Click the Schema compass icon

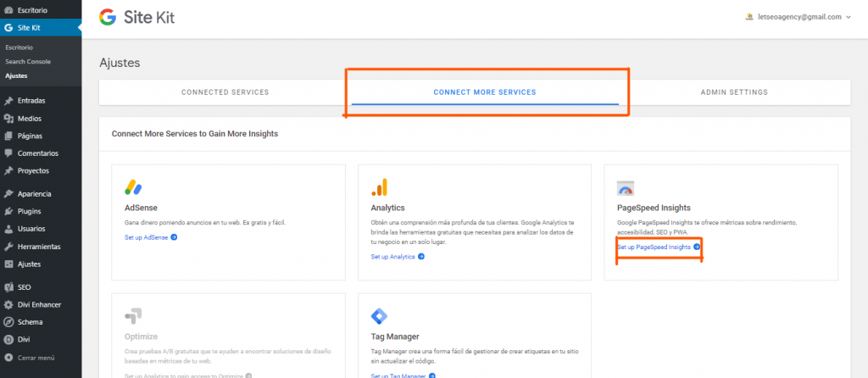tap(8, 322)
